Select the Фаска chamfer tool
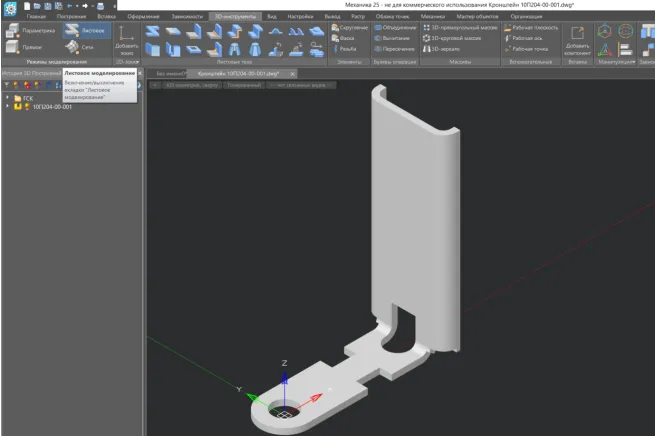Image resolution: width=656 pixels, height=436 pixels. tap(345, 37)
